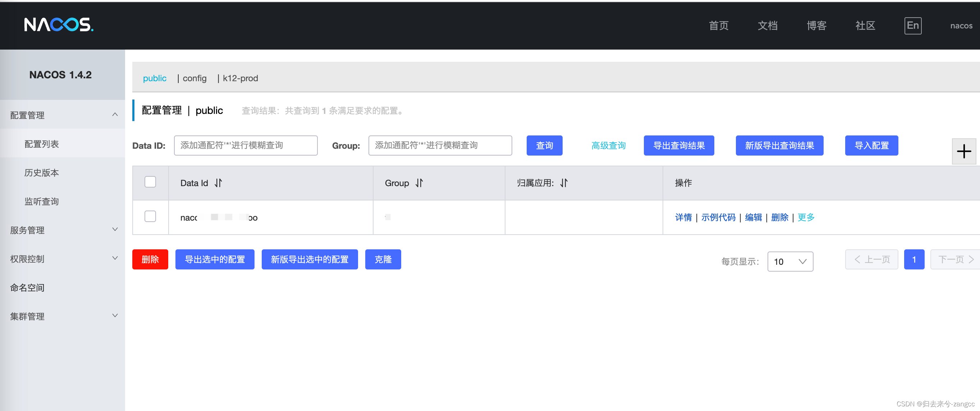The height and width of the screenshot is (411, 980).
Task: Open 高级查询 advanced search
Action: coord(608,146)
